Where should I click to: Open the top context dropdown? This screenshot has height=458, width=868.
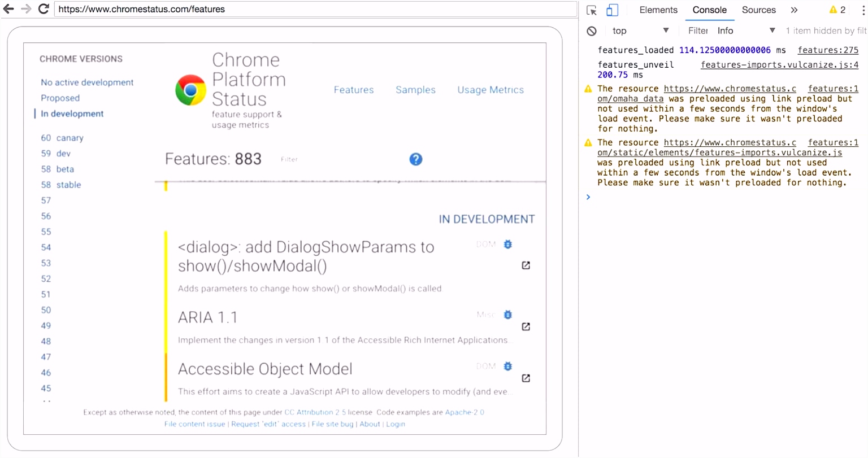(x=641, y=31)
